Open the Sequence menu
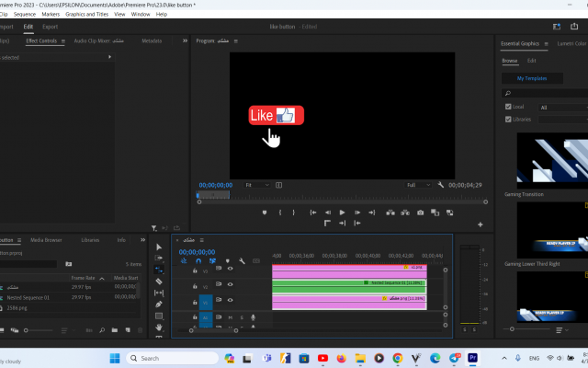The width and height of the screenshot is (588, 368). click(25, 15)
